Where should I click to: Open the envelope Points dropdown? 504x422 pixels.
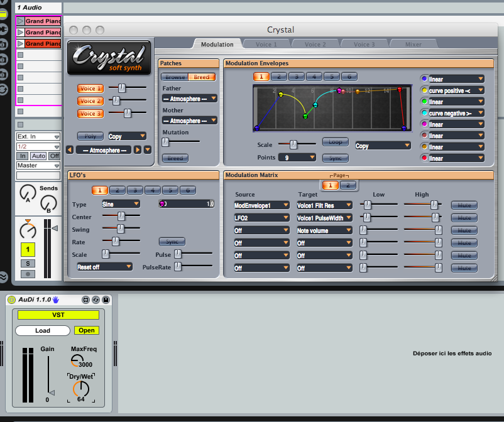[299, 158]
